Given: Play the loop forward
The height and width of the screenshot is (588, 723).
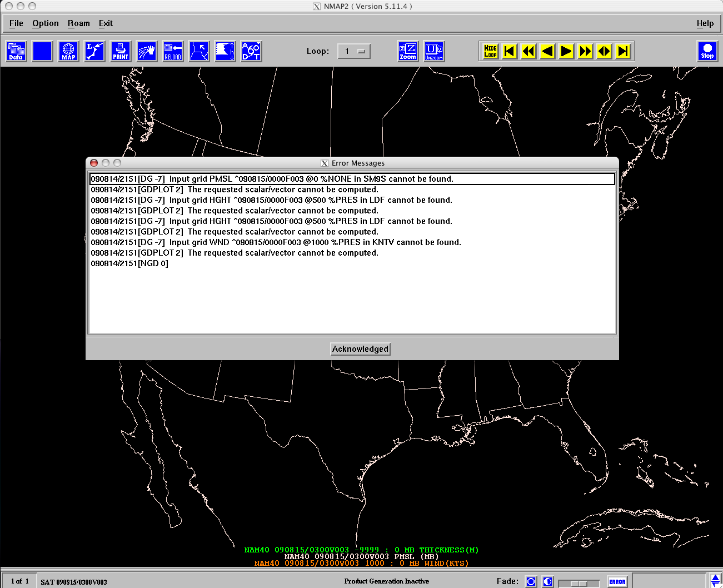Looking at the screenshot, I should (x=566, y=51).
